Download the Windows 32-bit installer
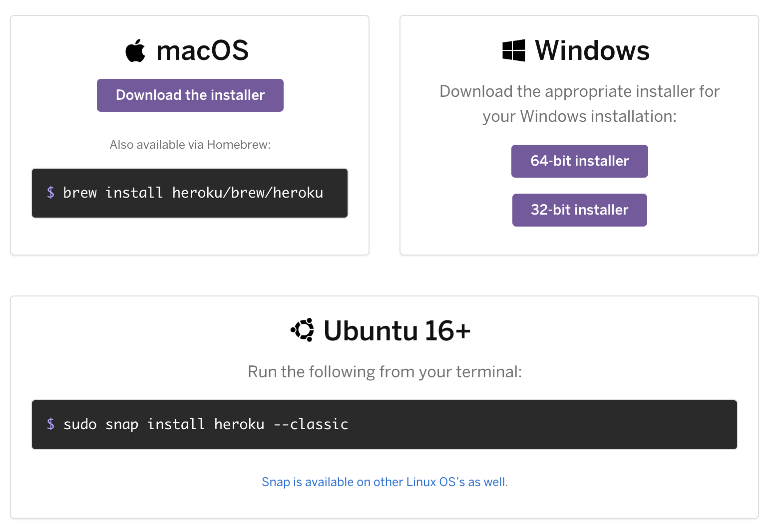The height and width of the screenshot is (532, 784). pos(580,210)
